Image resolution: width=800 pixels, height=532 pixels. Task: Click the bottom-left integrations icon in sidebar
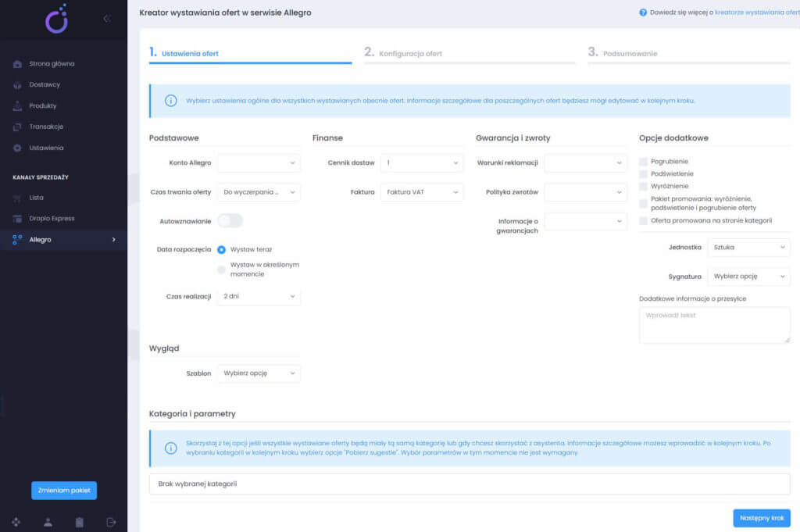[x=16, y=522]
